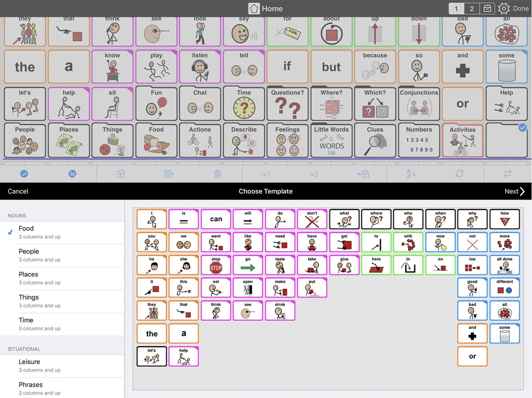Image resolution: width=532 pixels, height=398 pixels.
Task: Select all buttons with the checkmark toolbar icon
Action: point(24,174)
